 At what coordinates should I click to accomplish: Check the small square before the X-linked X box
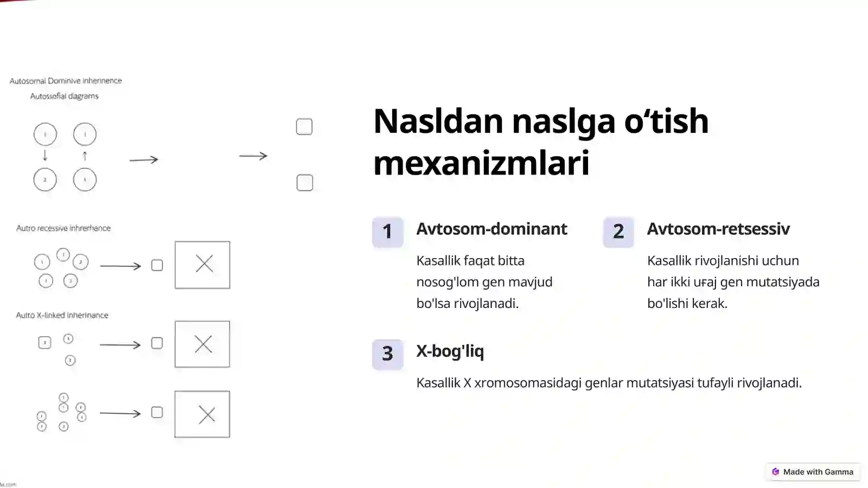point(157,343)
